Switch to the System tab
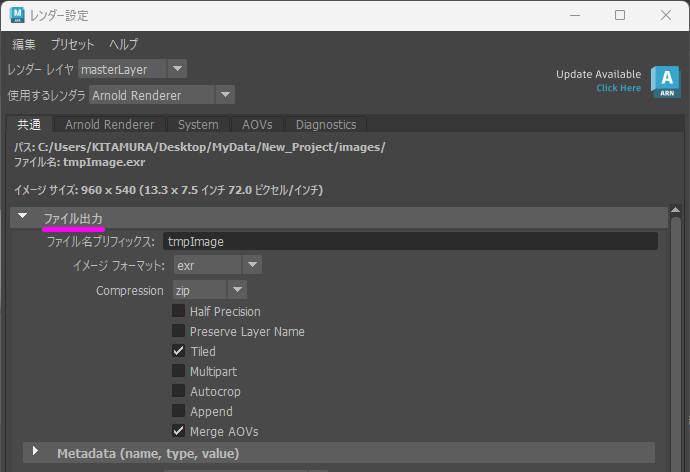 tap(198, 124)
